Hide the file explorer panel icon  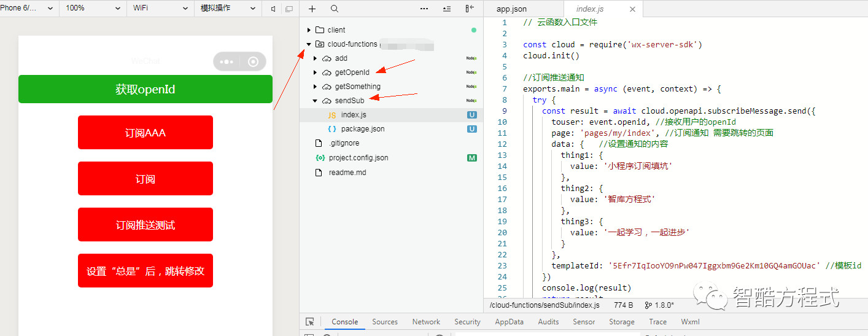coord(470,9)
